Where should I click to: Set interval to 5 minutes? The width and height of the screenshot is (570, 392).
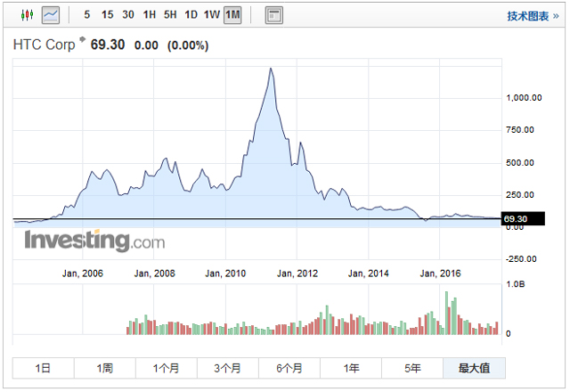87,15
